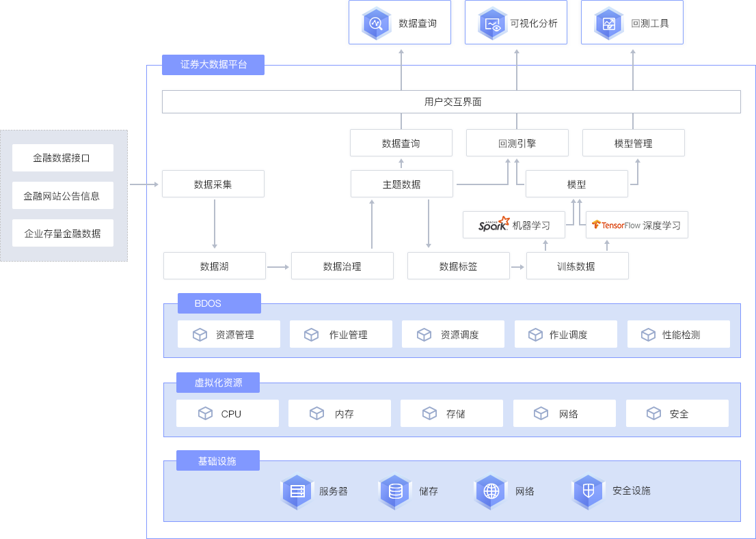Select the 服务器 server icon

coord(297,491)
